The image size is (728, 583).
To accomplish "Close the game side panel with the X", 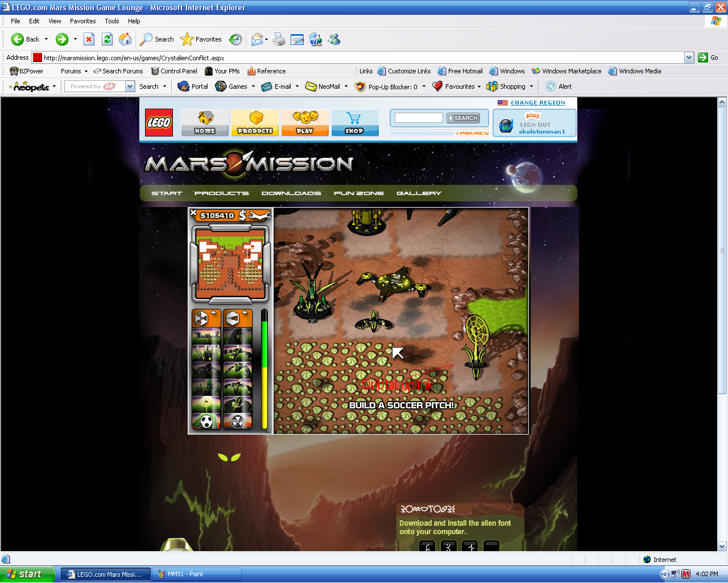I will point(193,213).
